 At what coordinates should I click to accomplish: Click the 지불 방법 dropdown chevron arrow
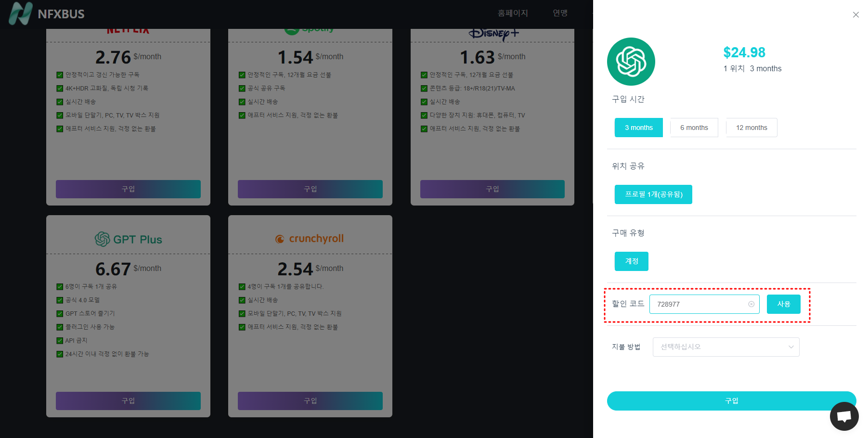[x=791, y=347]
